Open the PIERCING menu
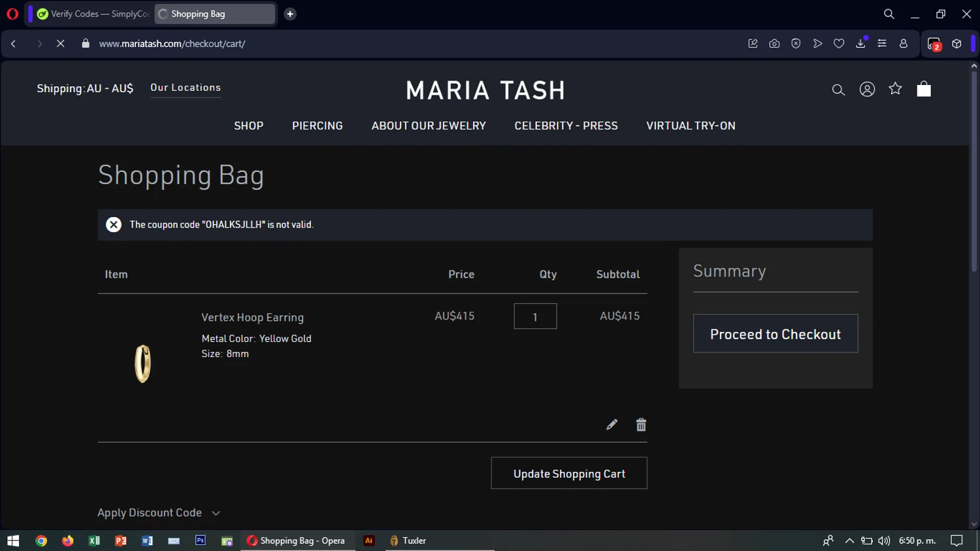The height and width of the screenshot is (551, 980). pyautogui.click(x=318, y=125)
